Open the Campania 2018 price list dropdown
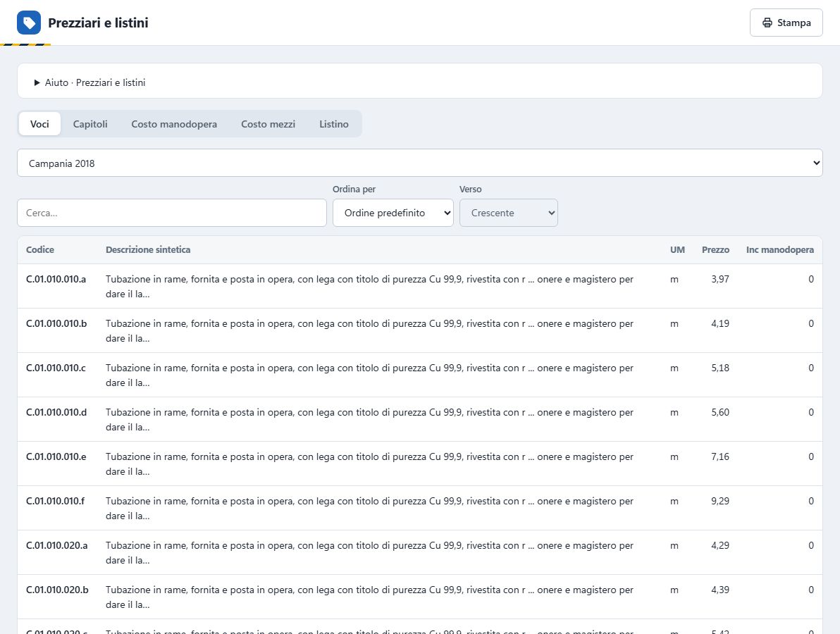This screenshot has height=634, width=840. (420, 163)
